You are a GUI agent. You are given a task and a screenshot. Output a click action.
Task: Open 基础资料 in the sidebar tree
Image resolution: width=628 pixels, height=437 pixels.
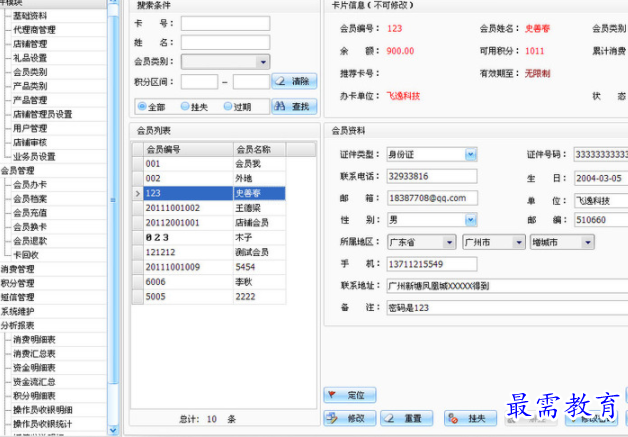tap(30, 16)
